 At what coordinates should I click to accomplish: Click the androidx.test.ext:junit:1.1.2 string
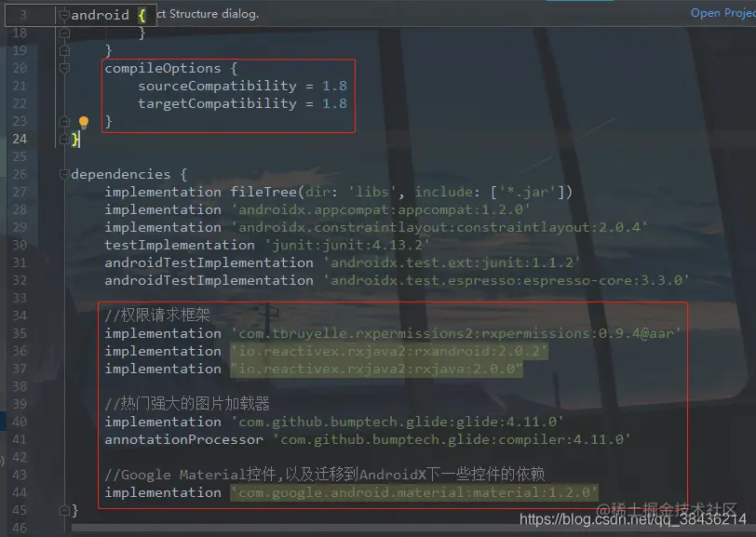click(x=452, y=262)
